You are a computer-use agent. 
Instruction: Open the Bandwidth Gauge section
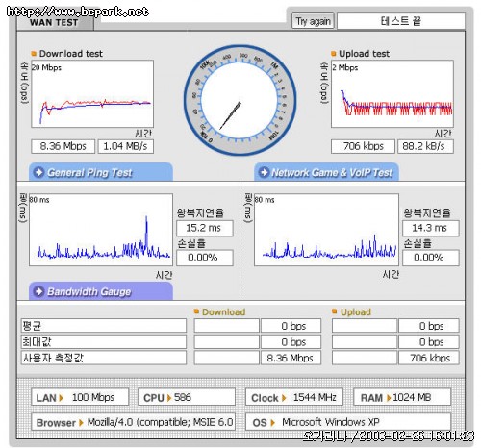(x=101, y=291)
